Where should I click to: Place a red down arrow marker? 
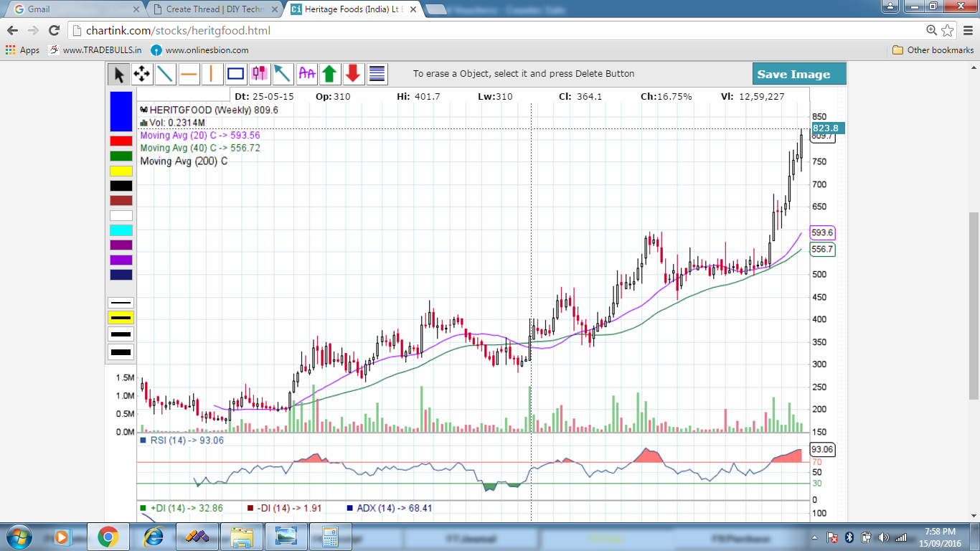(353, 73)
